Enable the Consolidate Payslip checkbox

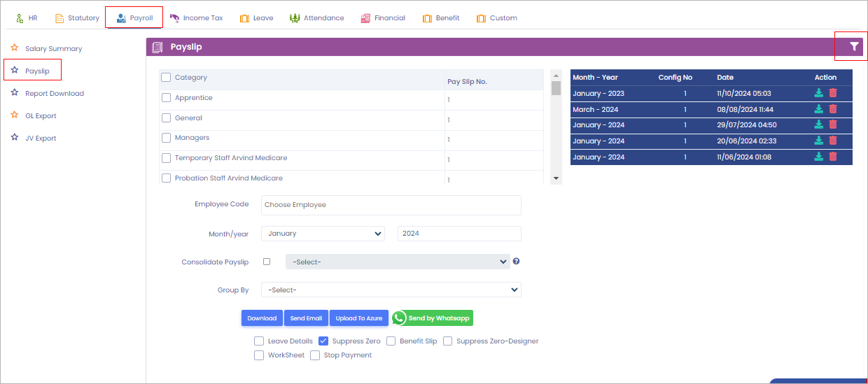[x=267, y=262]
